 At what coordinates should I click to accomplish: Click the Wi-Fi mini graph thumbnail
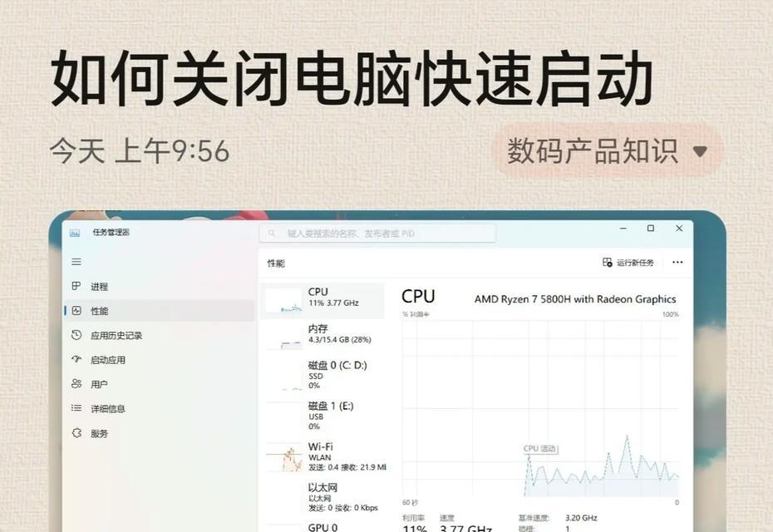click(283, 459)
